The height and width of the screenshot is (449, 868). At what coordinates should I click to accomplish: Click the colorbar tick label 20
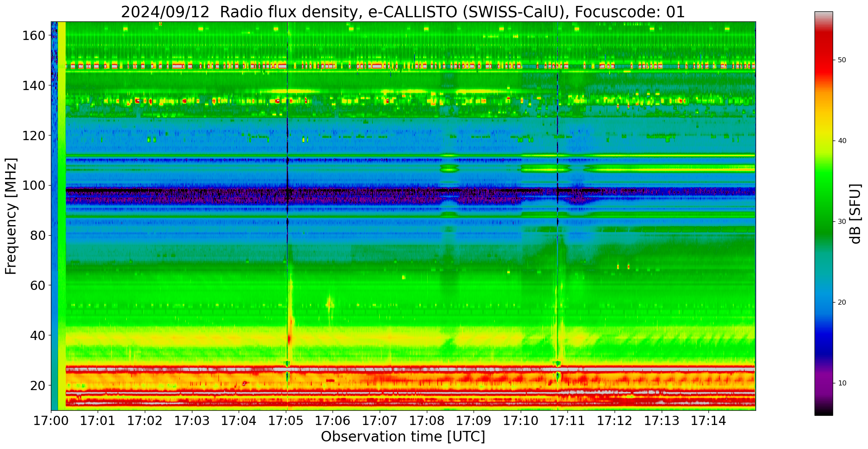point(842,302)
